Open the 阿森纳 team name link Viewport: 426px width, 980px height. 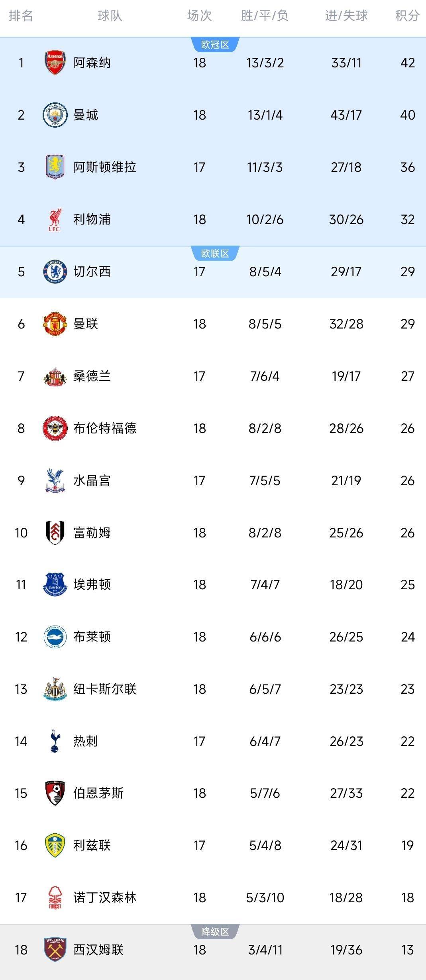92,62
